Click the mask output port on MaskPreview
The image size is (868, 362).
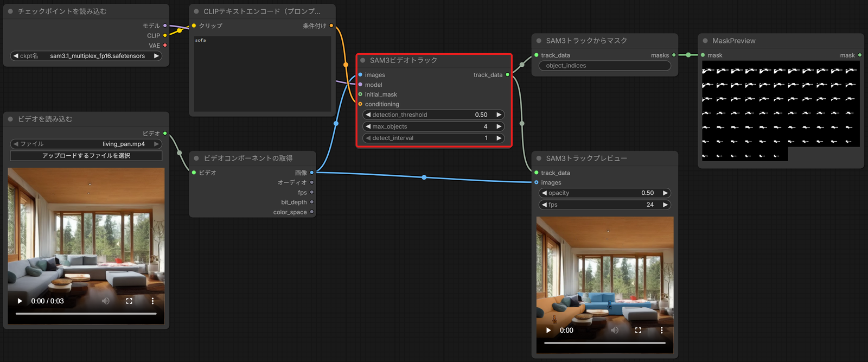tap(860, 55)
